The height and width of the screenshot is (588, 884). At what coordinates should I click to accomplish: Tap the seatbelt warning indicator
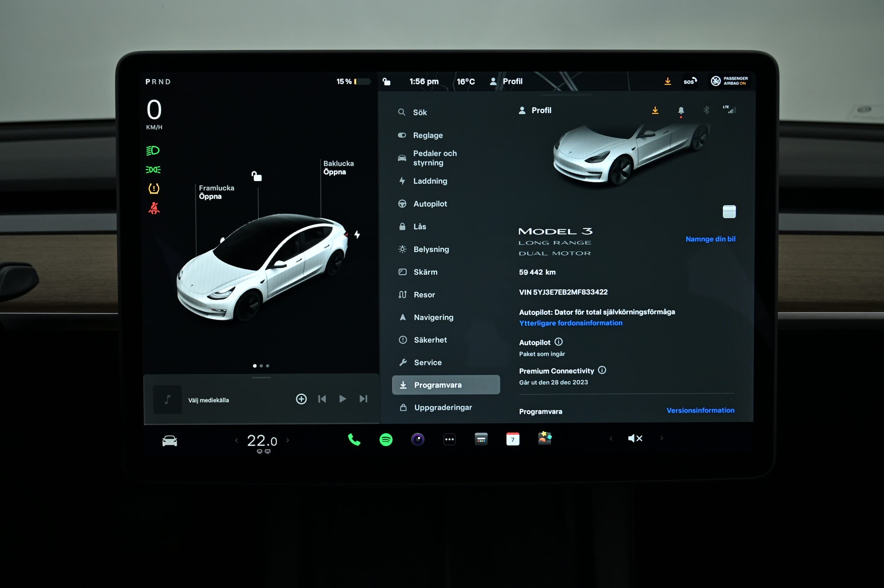tap(154, 208)
